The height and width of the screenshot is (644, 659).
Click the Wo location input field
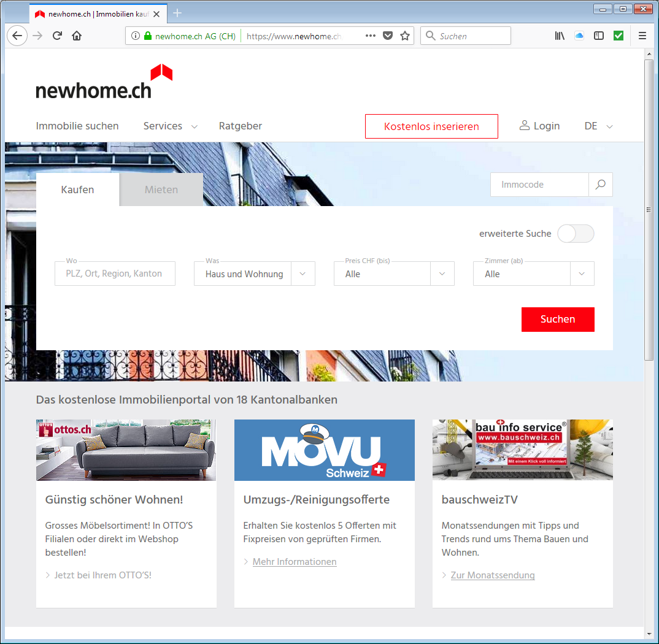click(x=115, y=274)
